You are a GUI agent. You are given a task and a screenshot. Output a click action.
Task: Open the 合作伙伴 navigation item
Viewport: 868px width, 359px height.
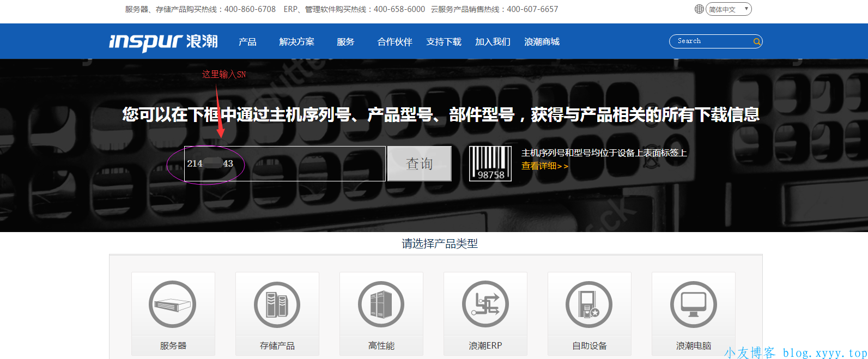click(x=394, y=42)
